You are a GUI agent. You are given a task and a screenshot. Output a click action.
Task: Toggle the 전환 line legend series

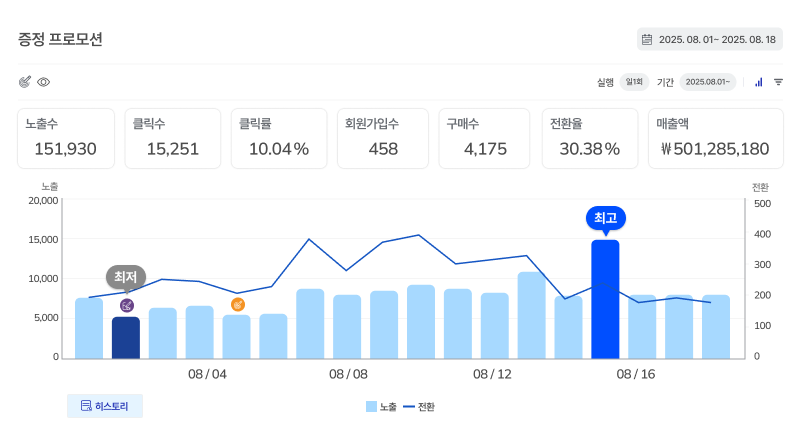click(x=418, y=407)
